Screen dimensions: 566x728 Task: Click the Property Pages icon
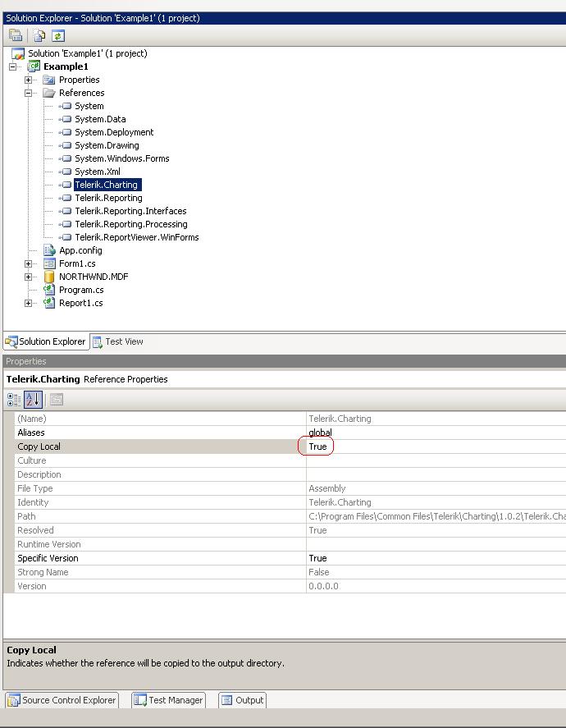coord(57,400)
